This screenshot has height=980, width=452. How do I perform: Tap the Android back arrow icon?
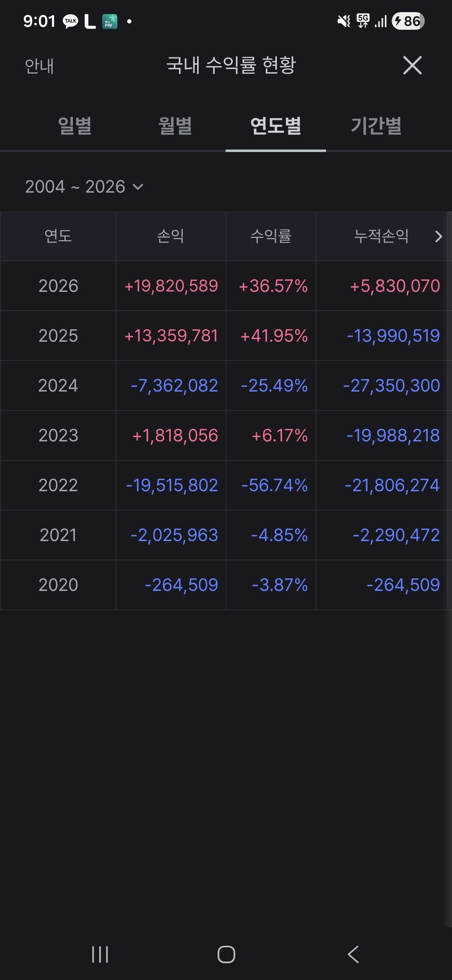tap(353, 954)
